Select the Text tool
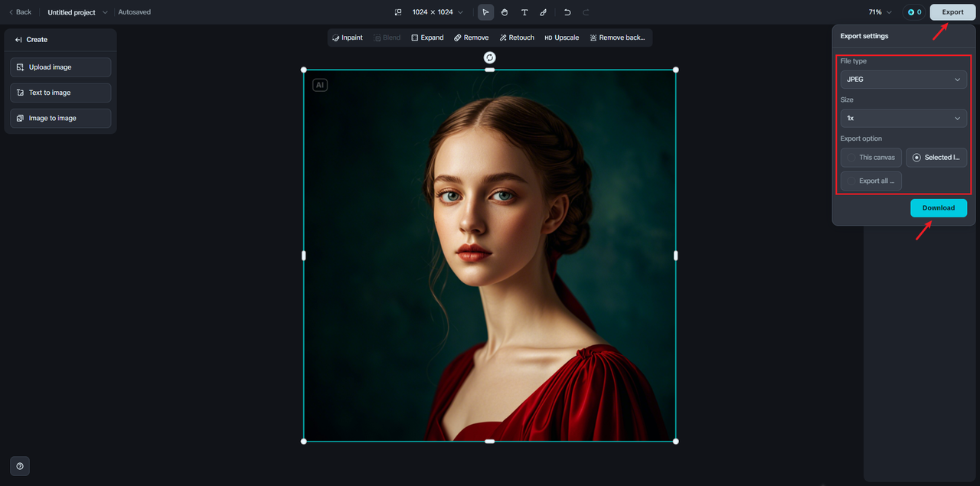This screenshot has width=980, height=486. pos(524,12)
